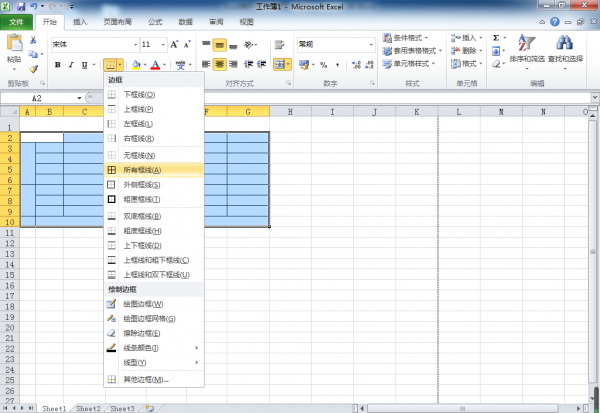Click the Cut scissors icon
This screenshot has height=413, width=600.
33,40
